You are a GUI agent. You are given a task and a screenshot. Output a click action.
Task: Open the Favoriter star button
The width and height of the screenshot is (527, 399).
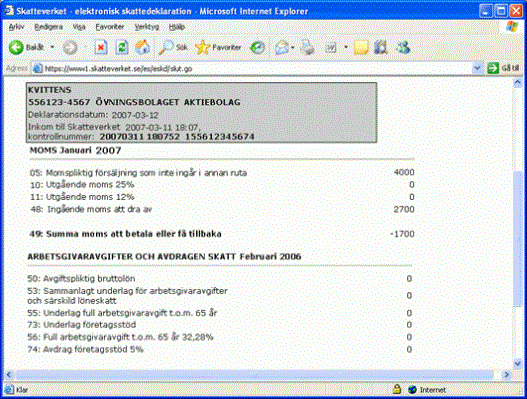tap(218, 47)
